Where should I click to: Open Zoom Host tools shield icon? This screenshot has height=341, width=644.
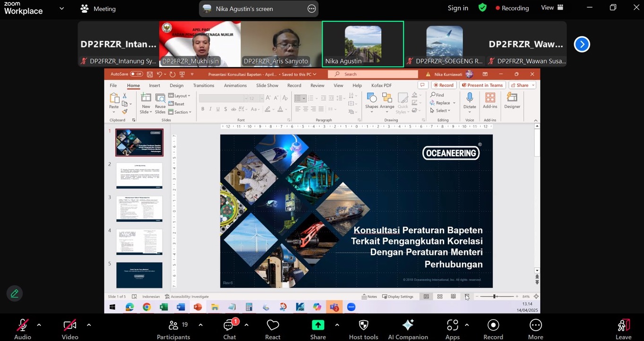point(363,325)
